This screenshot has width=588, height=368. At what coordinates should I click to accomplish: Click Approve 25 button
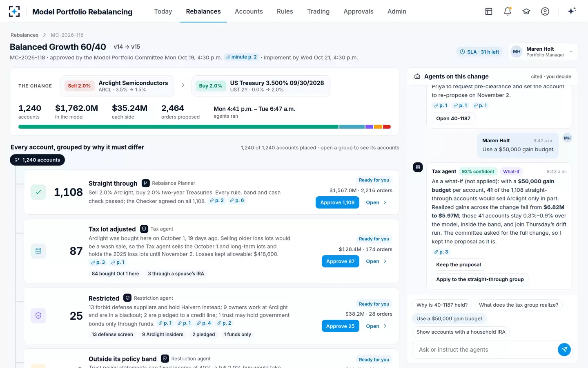(340, 326)
